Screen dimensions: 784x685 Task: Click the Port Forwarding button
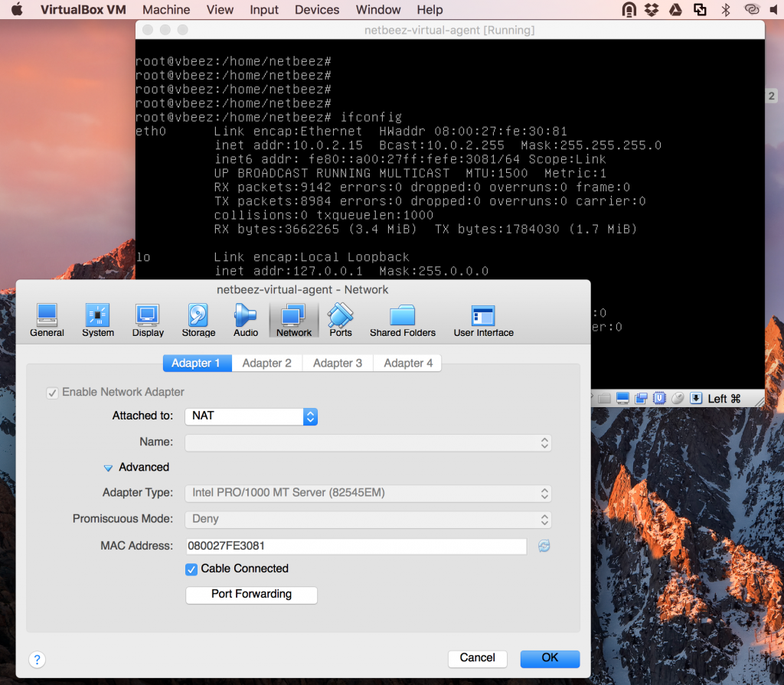pyautogui.click(x=251, y=595)
